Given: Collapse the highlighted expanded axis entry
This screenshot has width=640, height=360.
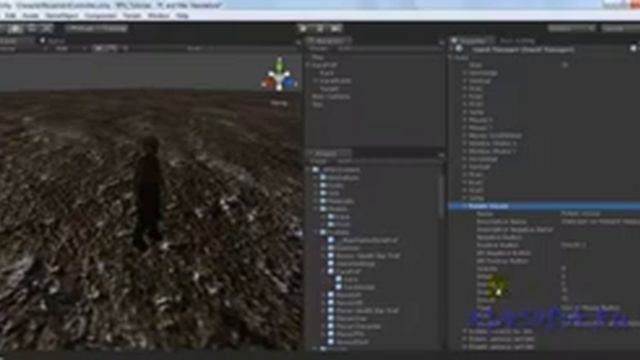Looking at the screenshot, I should coord(464,206).
